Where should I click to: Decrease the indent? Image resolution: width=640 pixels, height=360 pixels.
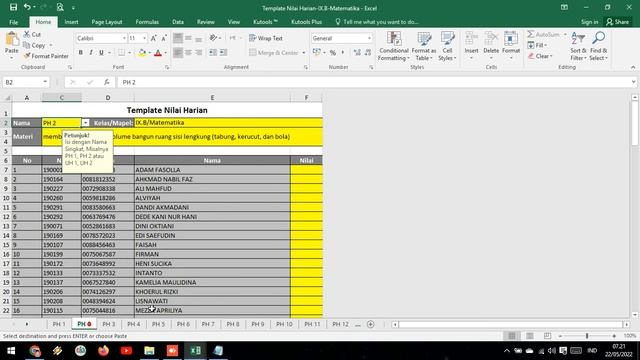pos(213,53)
